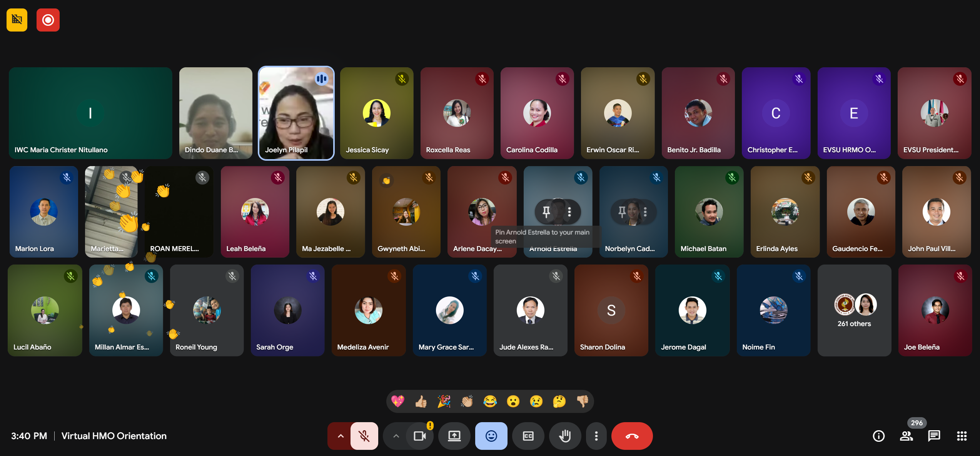Send the sparkling heart reaction
Screen dimensions: 980x456
pos(398,401)
